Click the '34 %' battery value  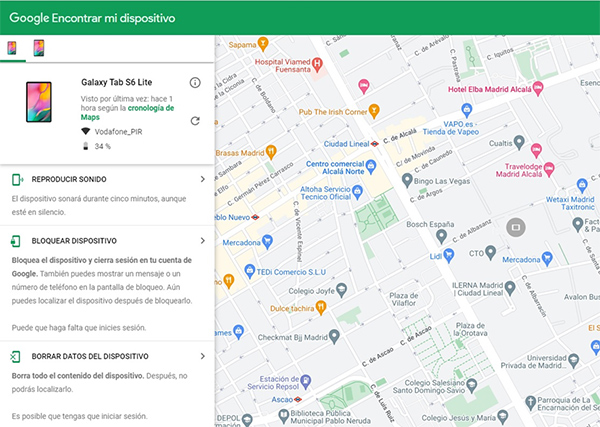[103, 146]
